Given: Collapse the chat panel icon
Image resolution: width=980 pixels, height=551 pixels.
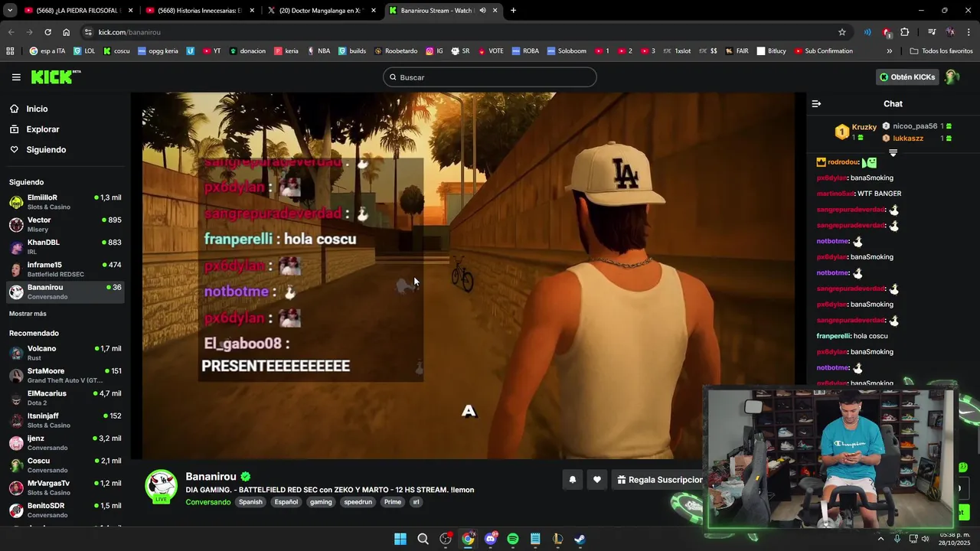Looking at the screenshot, I should [816, 103].
